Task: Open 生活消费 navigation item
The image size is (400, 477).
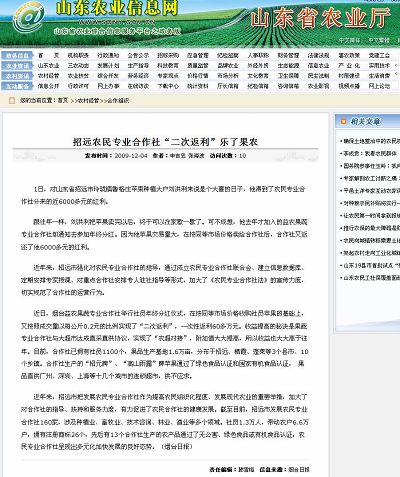Action: [x=379, y=76]
